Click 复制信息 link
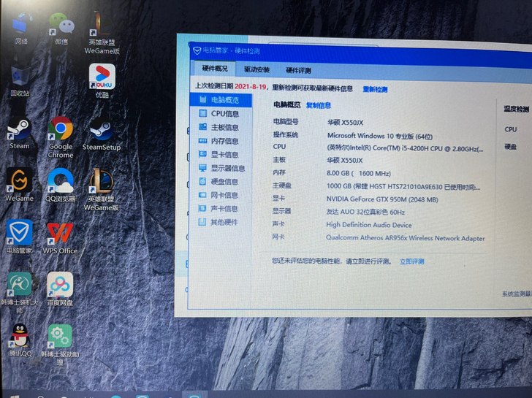Image resolution: width=532 pixels, height=398 pixels. [319, 105]
